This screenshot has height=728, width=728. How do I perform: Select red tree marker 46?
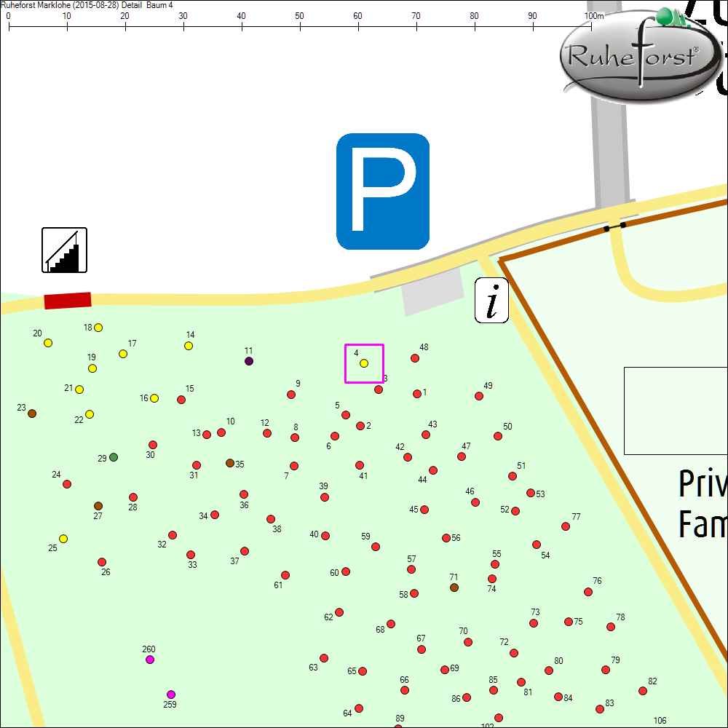point(475,502)
